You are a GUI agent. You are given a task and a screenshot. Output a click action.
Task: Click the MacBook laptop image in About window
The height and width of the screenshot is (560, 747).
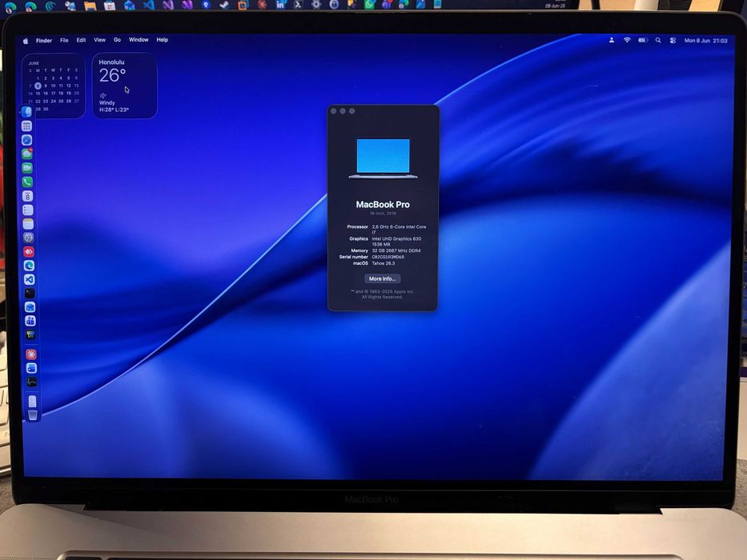383,158
